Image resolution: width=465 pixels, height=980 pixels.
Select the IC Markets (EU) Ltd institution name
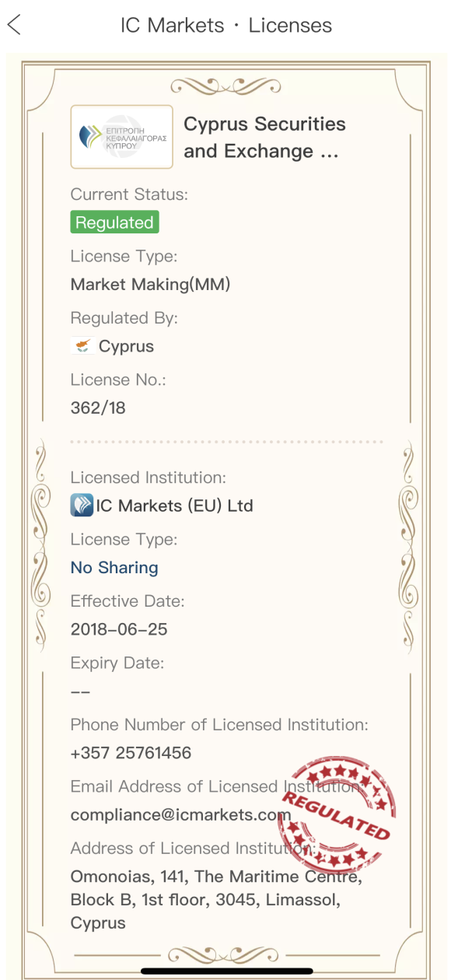pos(175,506)
